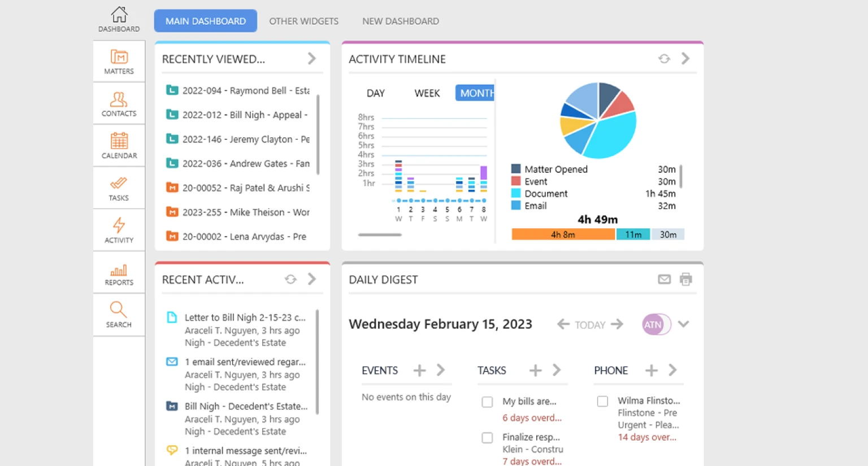The image size is (868, 466).
Task: Check the 'My bills are...' task checkbox
Action: pos(487,402)
